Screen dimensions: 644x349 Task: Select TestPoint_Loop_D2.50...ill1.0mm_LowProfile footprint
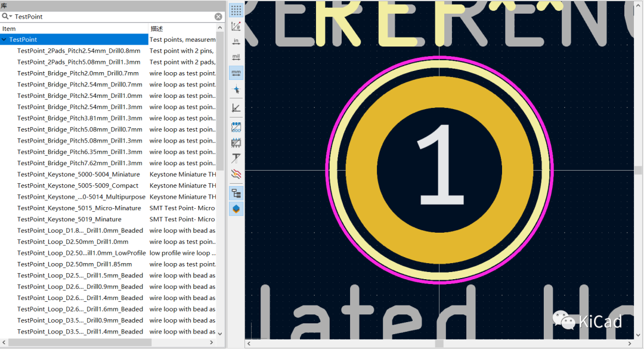(81, 253)
